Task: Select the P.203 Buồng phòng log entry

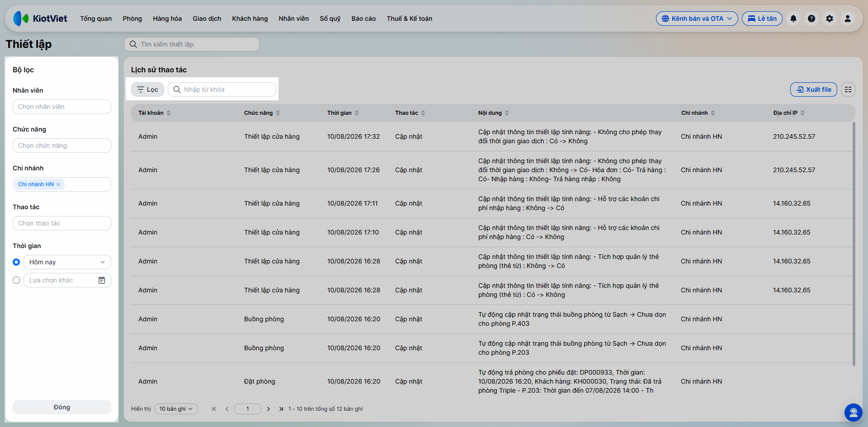Action: tap(492, 348)
